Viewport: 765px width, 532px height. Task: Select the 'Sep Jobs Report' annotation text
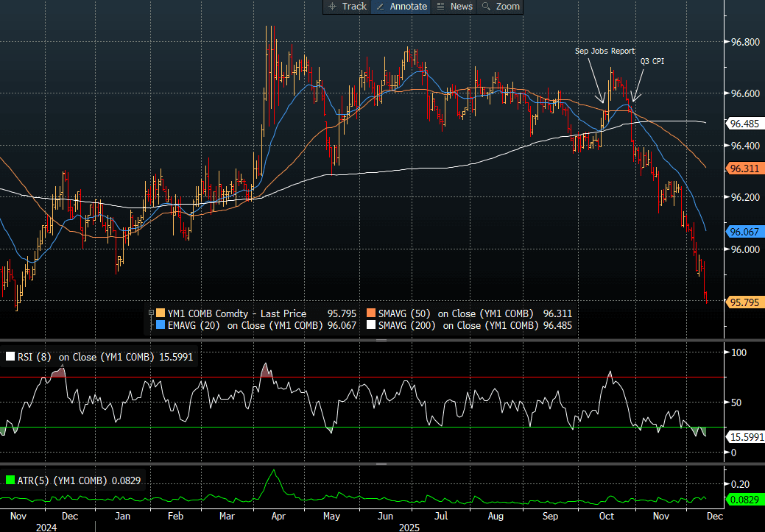point(604,52)
